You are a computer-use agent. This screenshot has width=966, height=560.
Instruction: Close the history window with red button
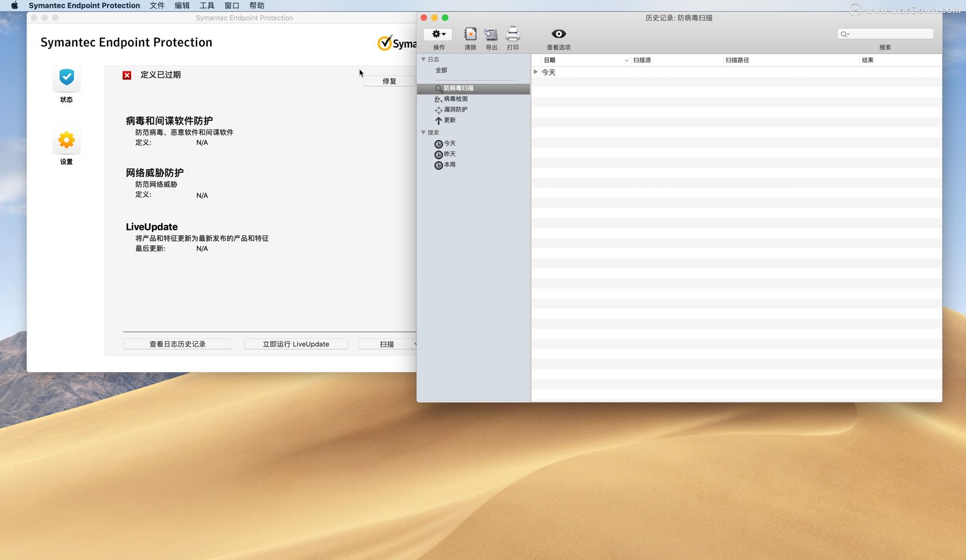[x=424, y=17]
